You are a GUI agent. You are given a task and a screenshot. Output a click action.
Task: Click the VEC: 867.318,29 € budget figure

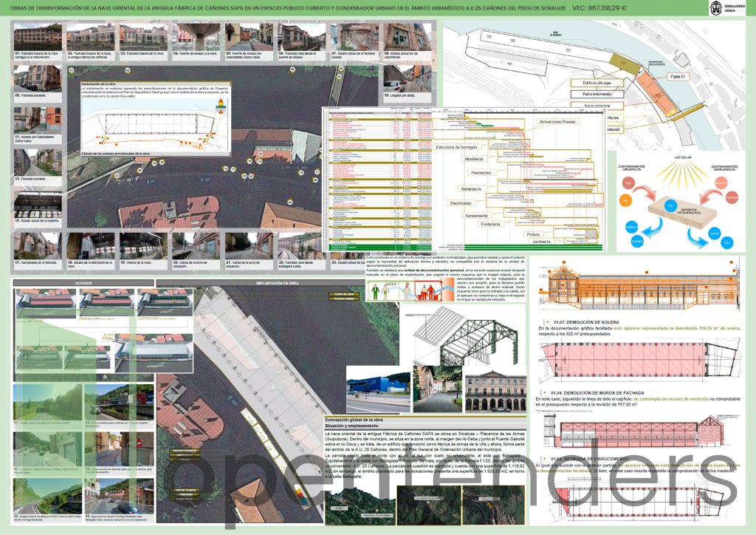click(x=599, y=8)
